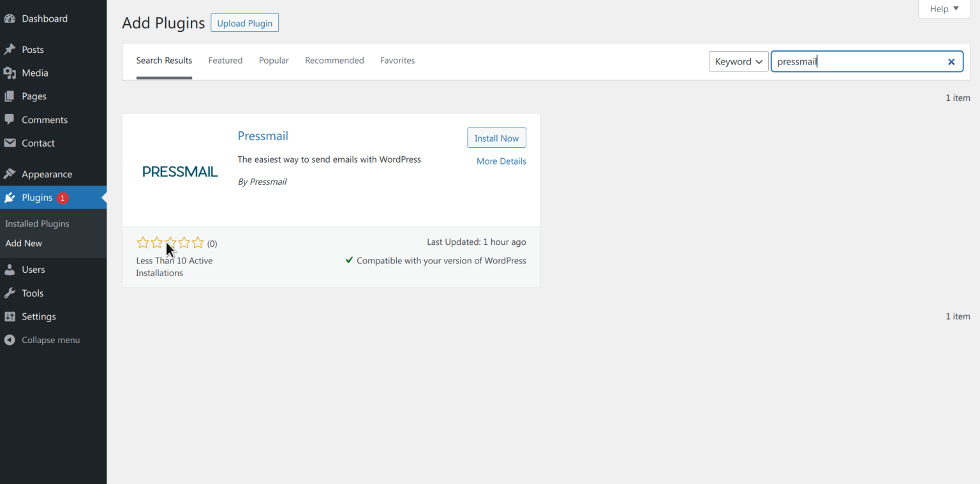This screenshot has height=484, width=980.
Task: Click the Media library icon
Action: pyautogui.click(x=10, y=73)
